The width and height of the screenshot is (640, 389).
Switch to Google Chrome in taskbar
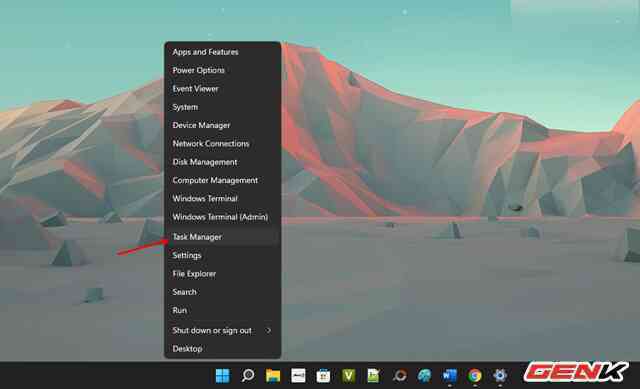pos(475,376)
